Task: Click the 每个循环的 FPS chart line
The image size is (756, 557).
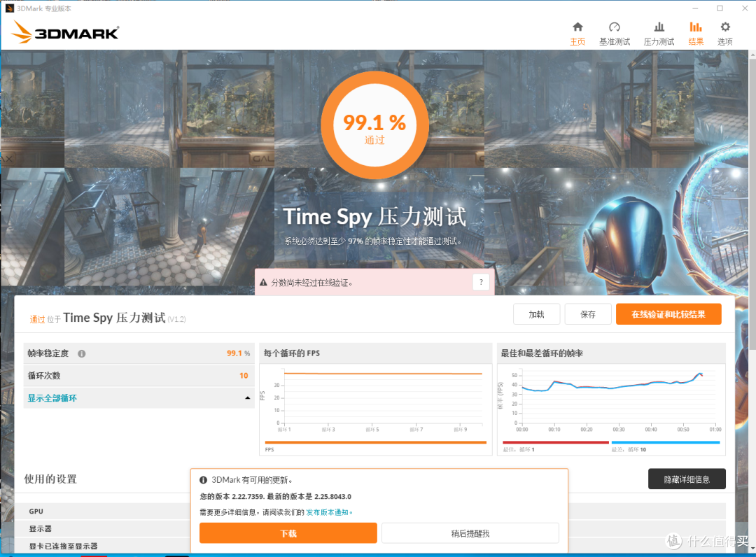Action: pos(384,374)
